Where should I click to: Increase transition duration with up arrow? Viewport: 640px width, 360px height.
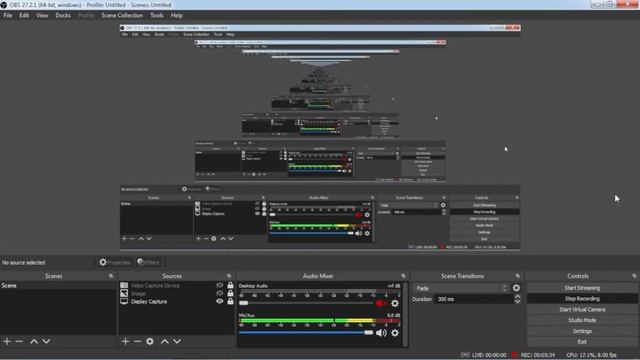click(518, 297)
